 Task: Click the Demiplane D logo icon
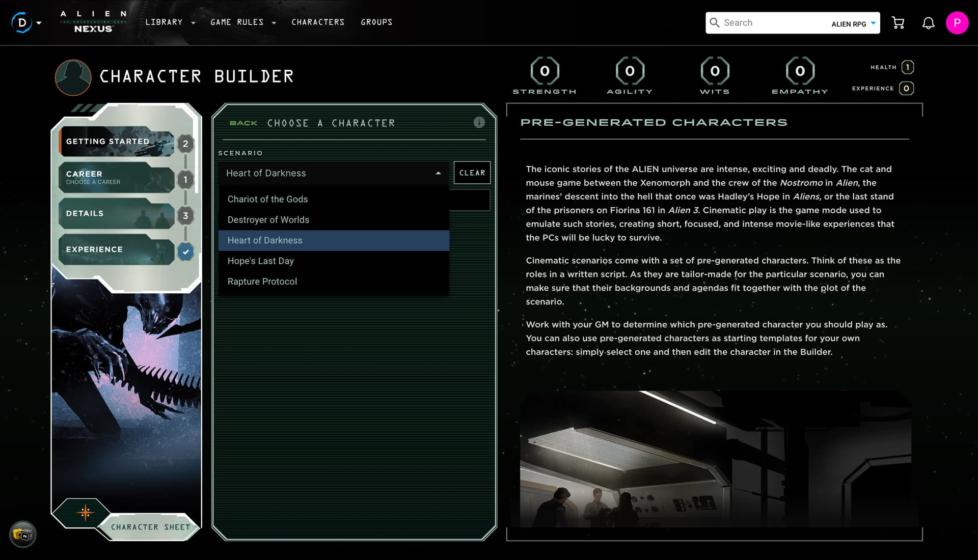click(x=21, y=22)
